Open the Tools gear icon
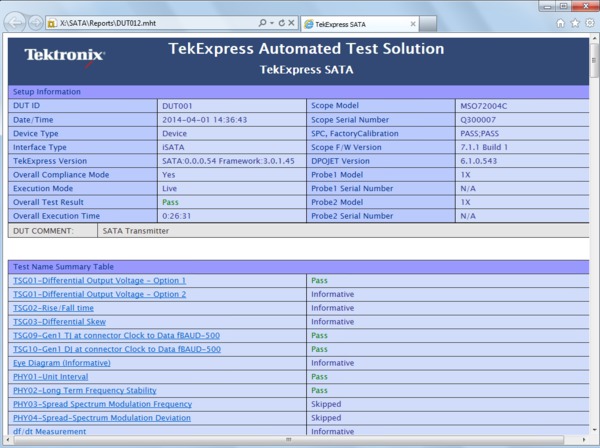The width and height of the screenshot is (600, 448). tap(588, 22)
